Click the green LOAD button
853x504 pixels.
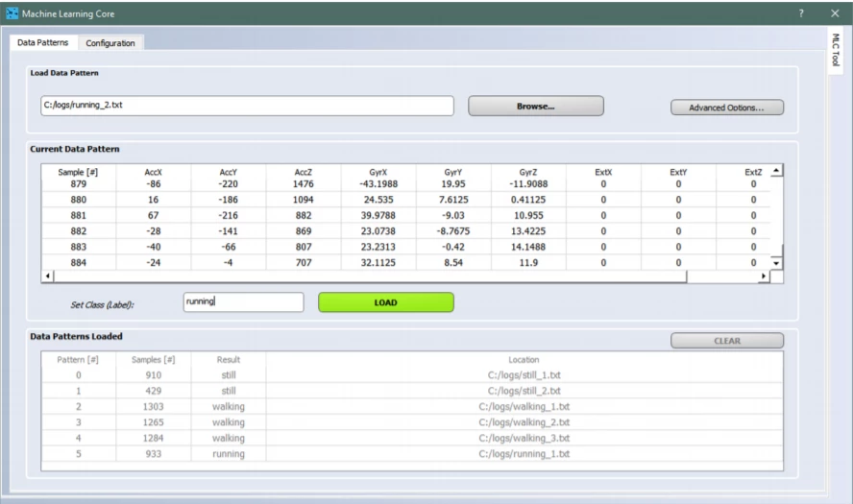point(386,302)
